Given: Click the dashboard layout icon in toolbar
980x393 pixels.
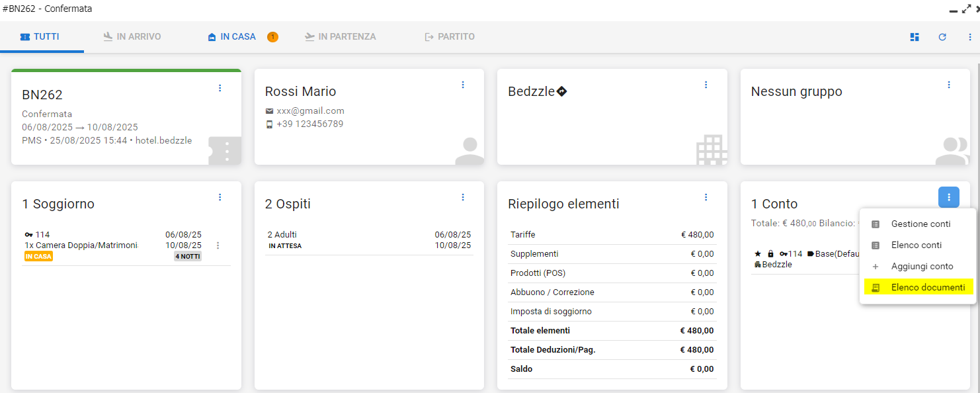Looking at the screenshot, I should point(915,37).
